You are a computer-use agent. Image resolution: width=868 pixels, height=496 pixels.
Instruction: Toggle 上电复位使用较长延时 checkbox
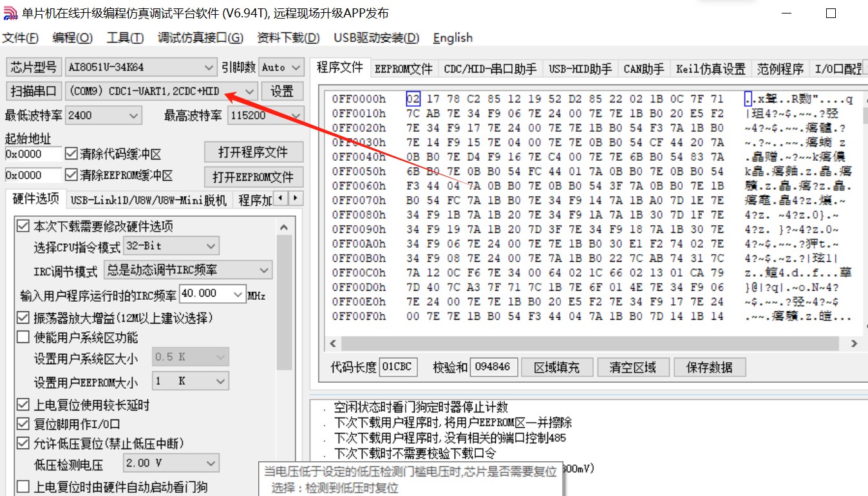[x=23, y=405]
